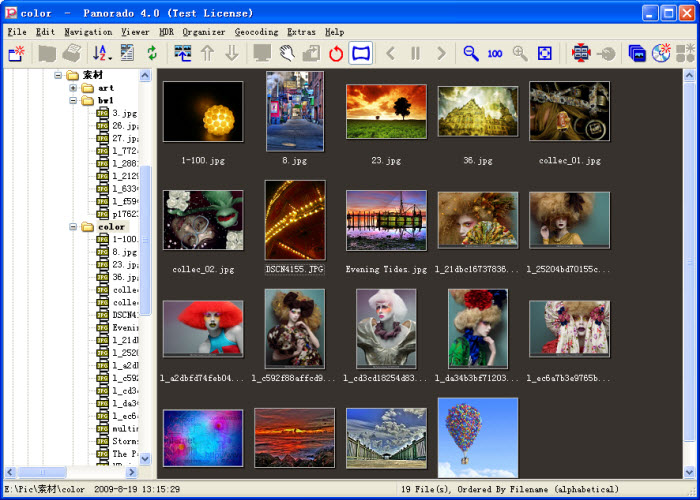Select DSCN4 file in the tree
Image resolution: width=700 pixels, height=500 pixels.
125,315
